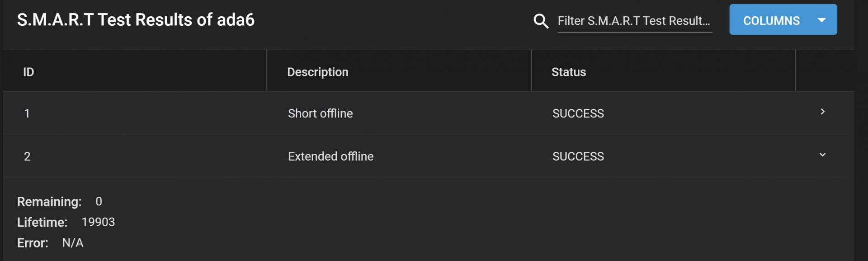Click the Lifetime value 19903
Image resolution: width=868 pixels, height=261 pixels.
98,222
